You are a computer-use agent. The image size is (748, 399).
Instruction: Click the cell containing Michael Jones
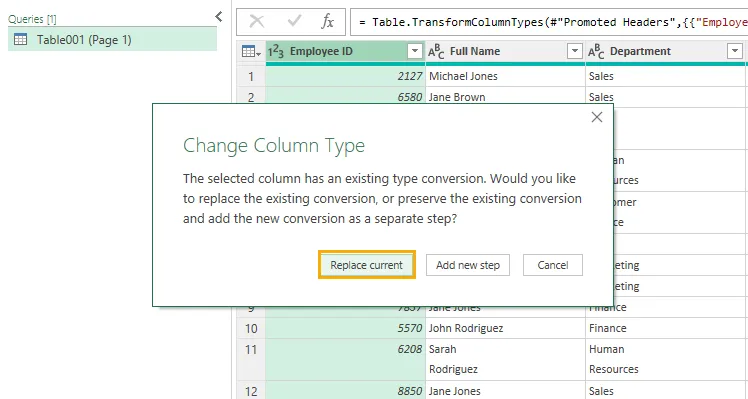pos(505,76)
